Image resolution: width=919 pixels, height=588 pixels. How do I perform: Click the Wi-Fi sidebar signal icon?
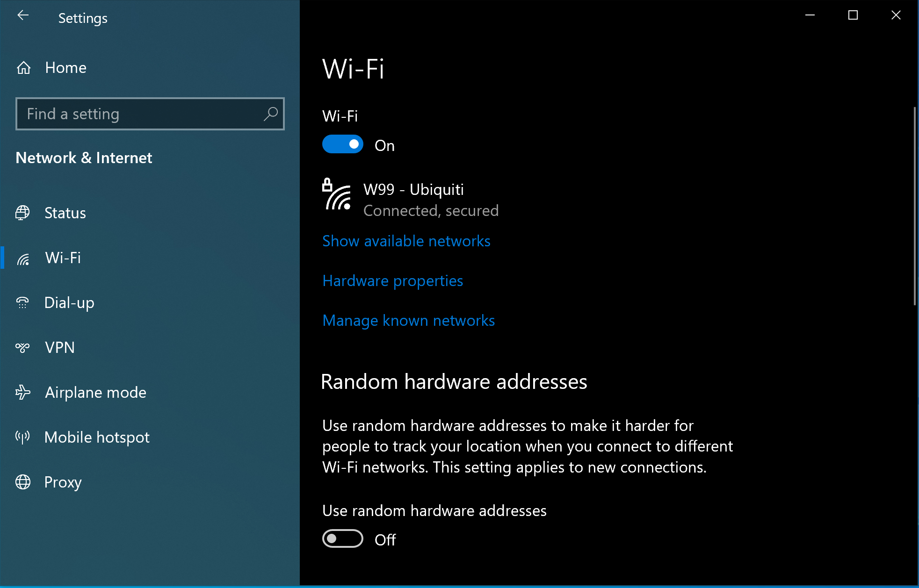23,258
